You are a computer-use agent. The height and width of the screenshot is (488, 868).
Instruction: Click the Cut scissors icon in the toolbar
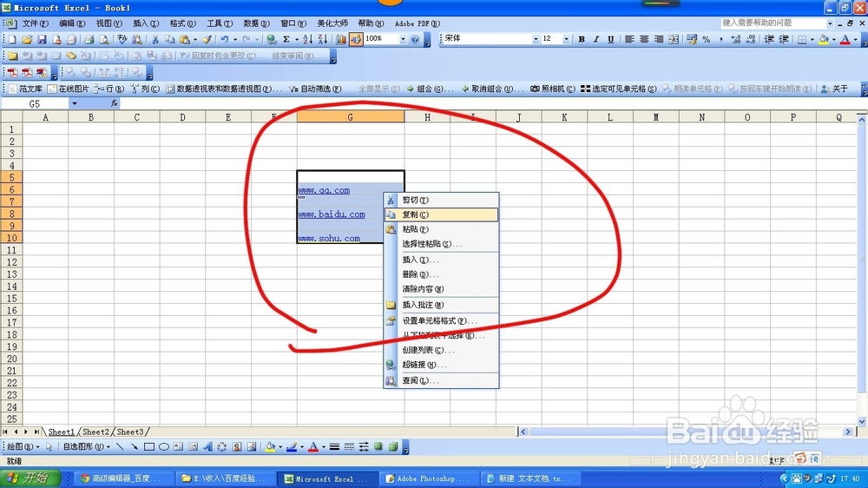pyautogui.click(x=155, y=39)
